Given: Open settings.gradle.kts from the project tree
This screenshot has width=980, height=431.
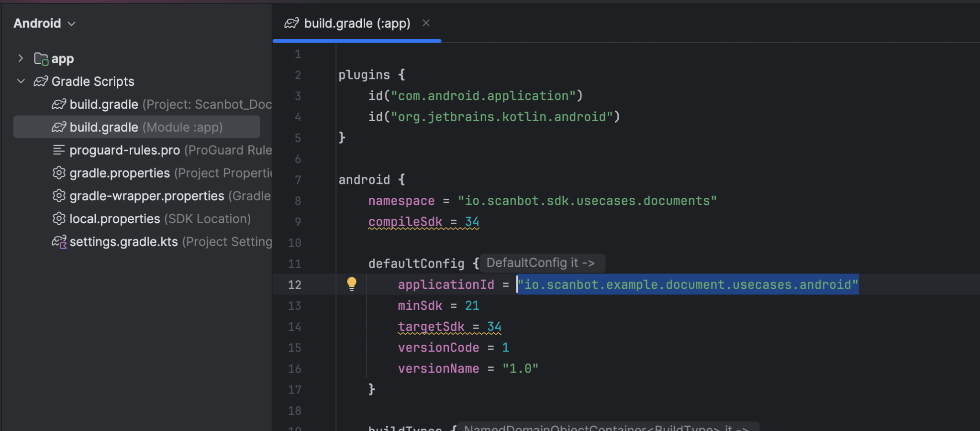Looking at the screenshot, I should (x=123, y=242).
